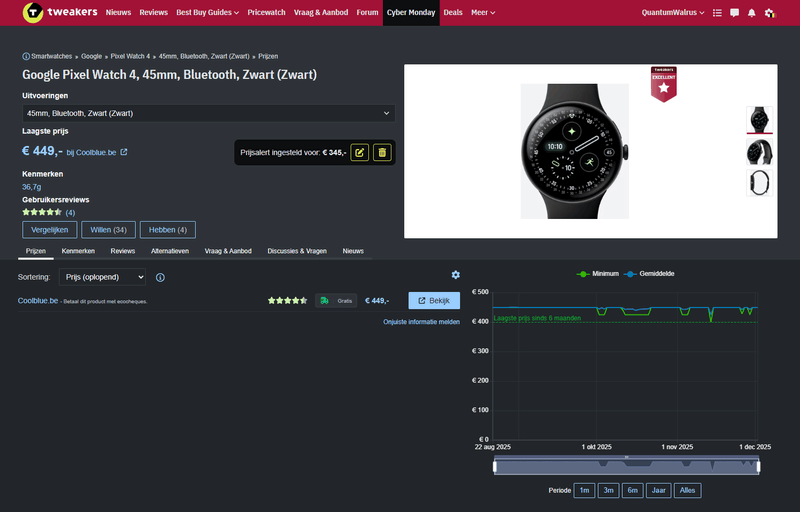The height and width of the screenshot is (512, 800).
Task: Toggle the Gemiddelde series in chart legend
Action: click(x=649, y=274)
